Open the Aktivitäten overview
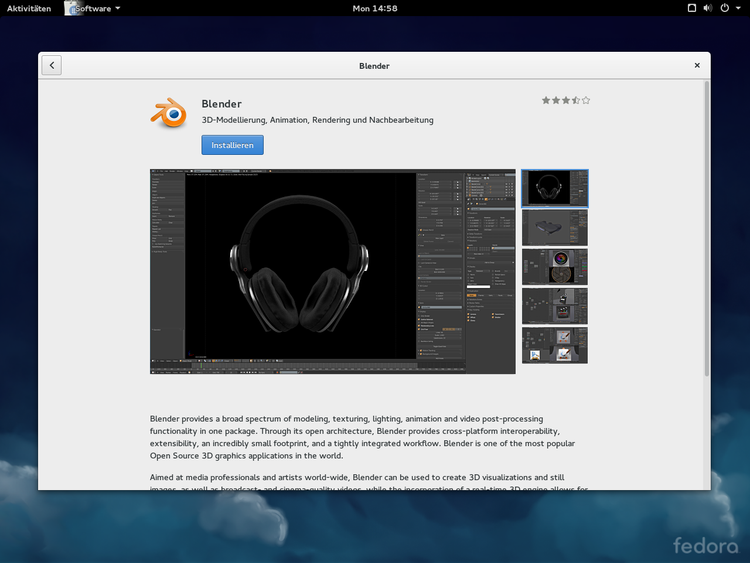 click(29, 8)
